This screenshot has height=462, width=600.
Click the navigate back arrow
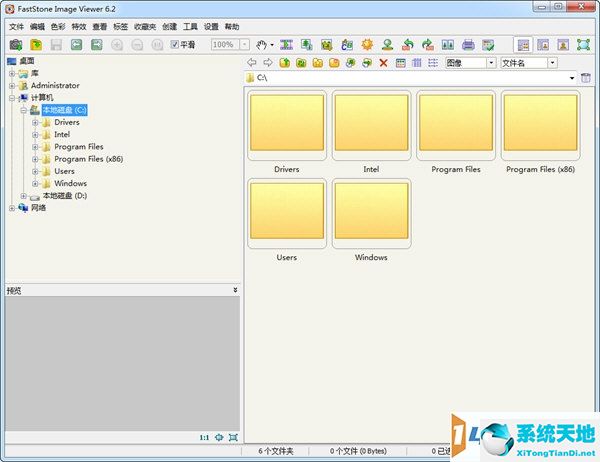point(251,62)
